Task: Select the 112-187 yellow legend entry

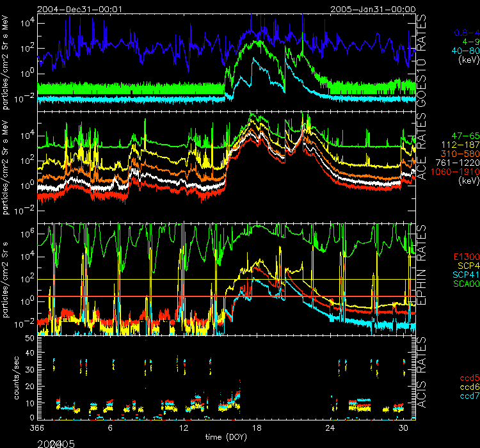Action: pyautogui.click(x=461, y=146)
